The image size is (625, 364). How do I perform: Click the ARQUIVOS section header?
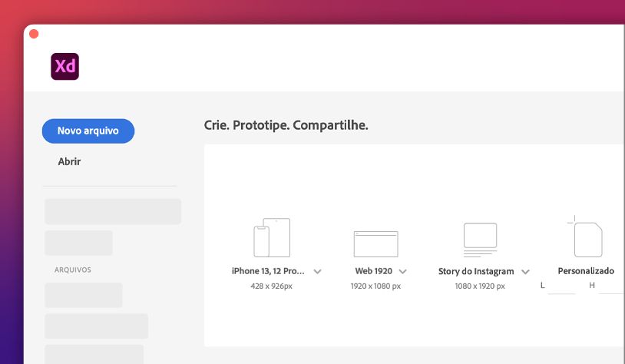[x=73, y=270]
